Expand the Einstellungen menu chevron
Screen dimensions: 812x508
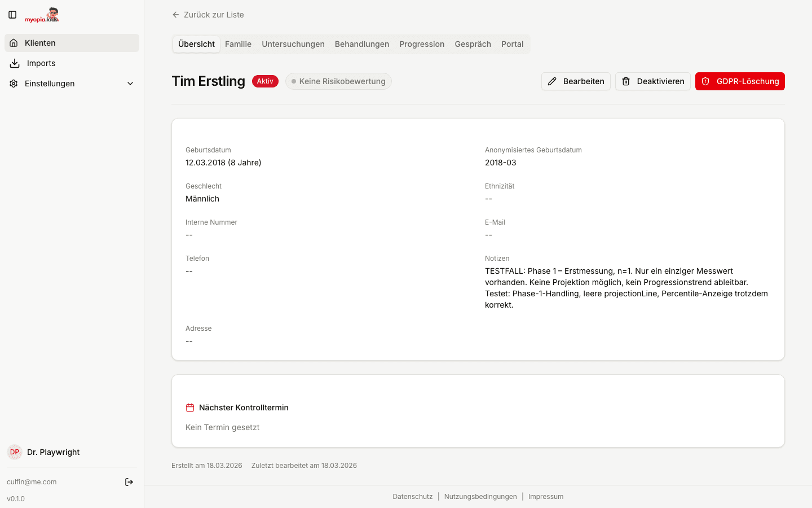tap(130, 84)
